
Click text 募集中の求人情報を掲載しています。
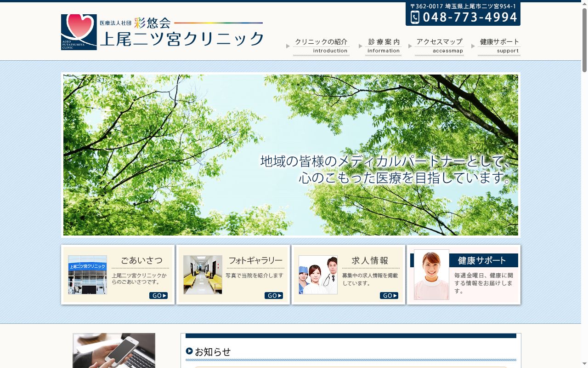pos(370,279)
